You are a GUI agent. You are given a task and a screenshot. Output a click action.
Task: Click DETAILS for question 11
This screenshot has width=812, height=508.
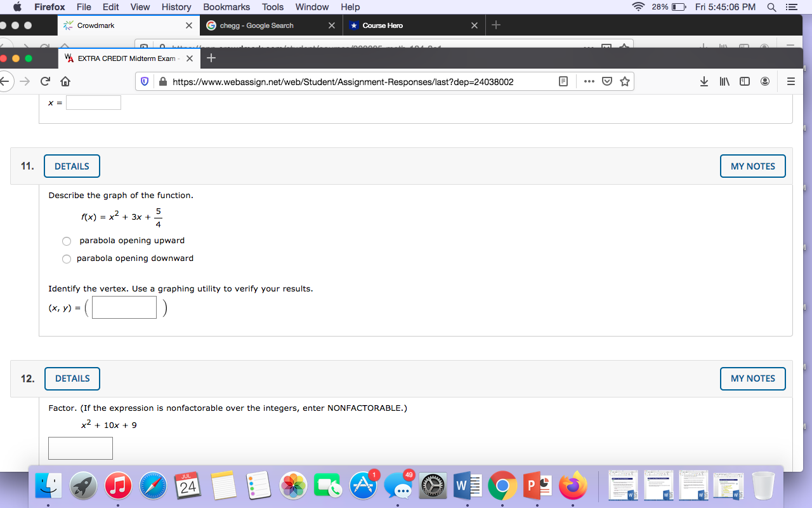72,166
